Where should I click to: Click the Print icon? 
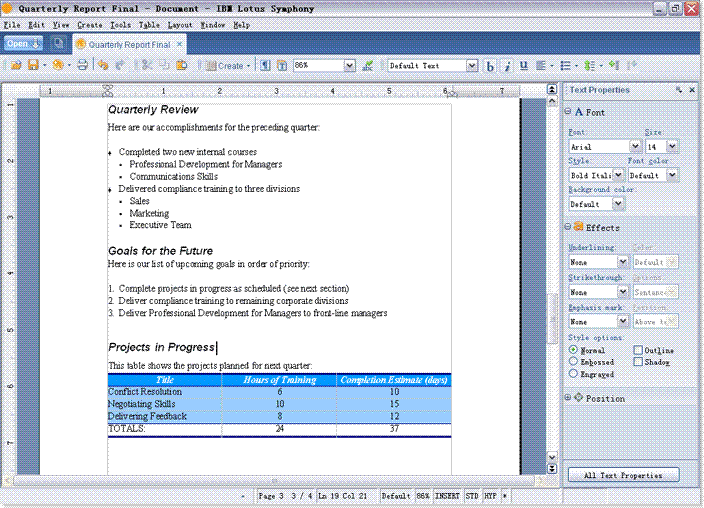click(x=82, y=65)
